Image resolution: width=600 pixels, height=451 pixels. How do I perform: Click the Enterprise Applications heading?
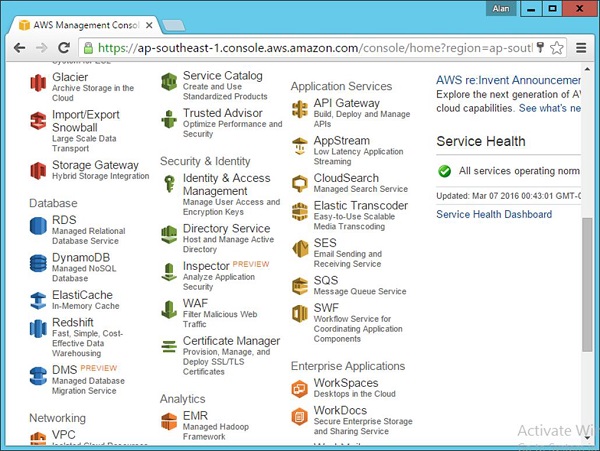point(348,366)
